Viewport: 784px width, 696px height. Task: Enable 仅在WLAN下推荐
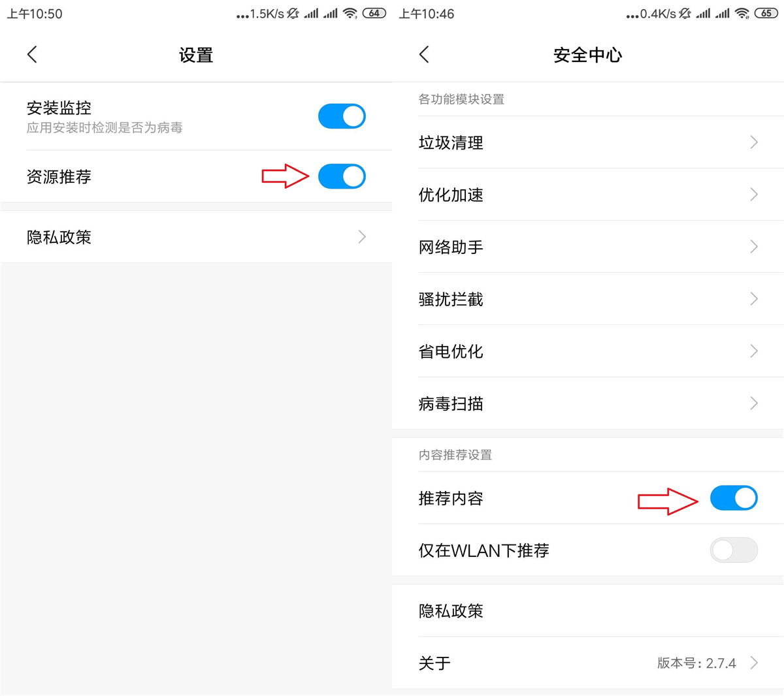tap(734, 550)
